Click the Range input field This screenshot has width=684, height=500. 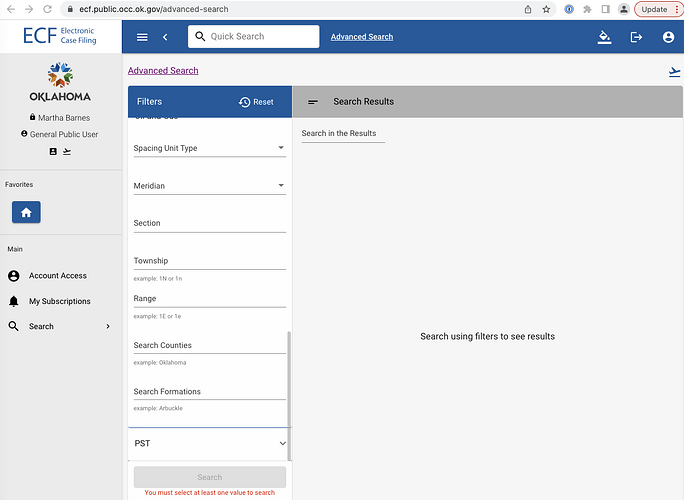pyautogui.click(x=209, y=299)
